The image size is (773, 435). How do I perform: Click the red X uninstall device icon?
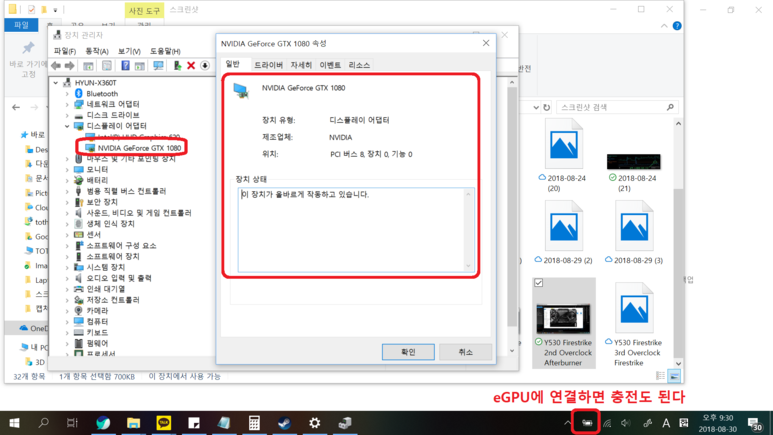click(x=191, y=66)
